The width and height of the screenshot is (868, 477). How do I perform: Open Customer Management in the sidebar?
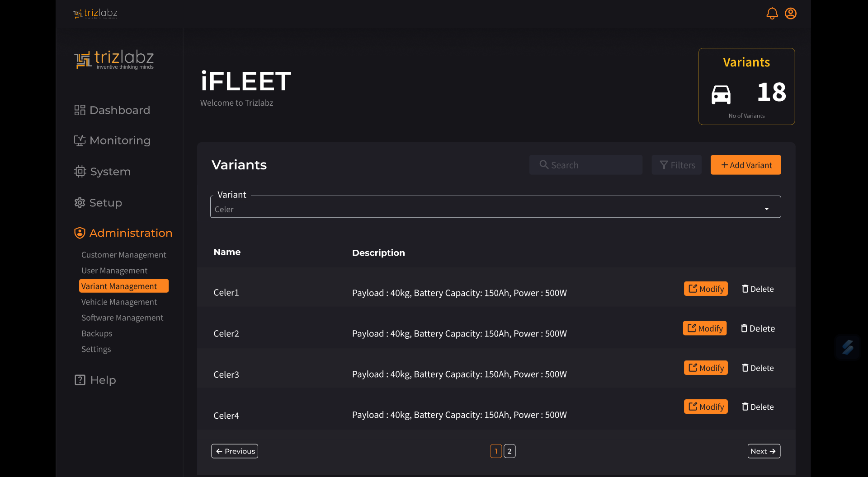123,255
